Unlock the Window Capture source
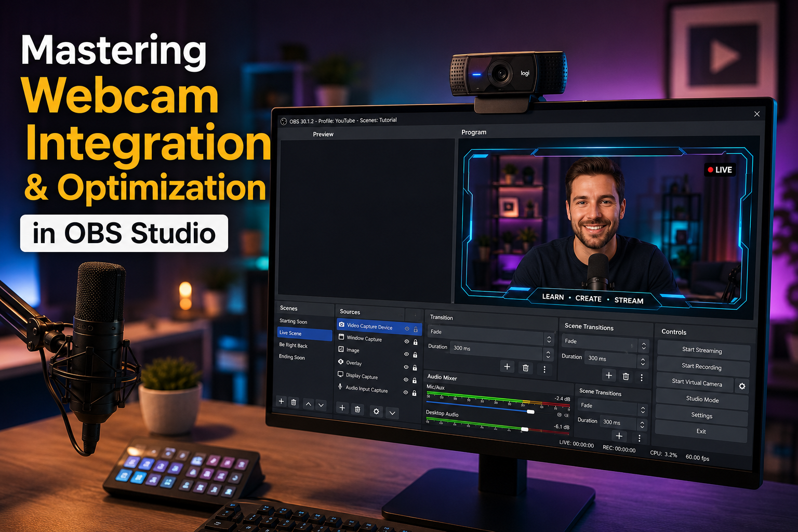798x532 pixels. tap(415, 342)
